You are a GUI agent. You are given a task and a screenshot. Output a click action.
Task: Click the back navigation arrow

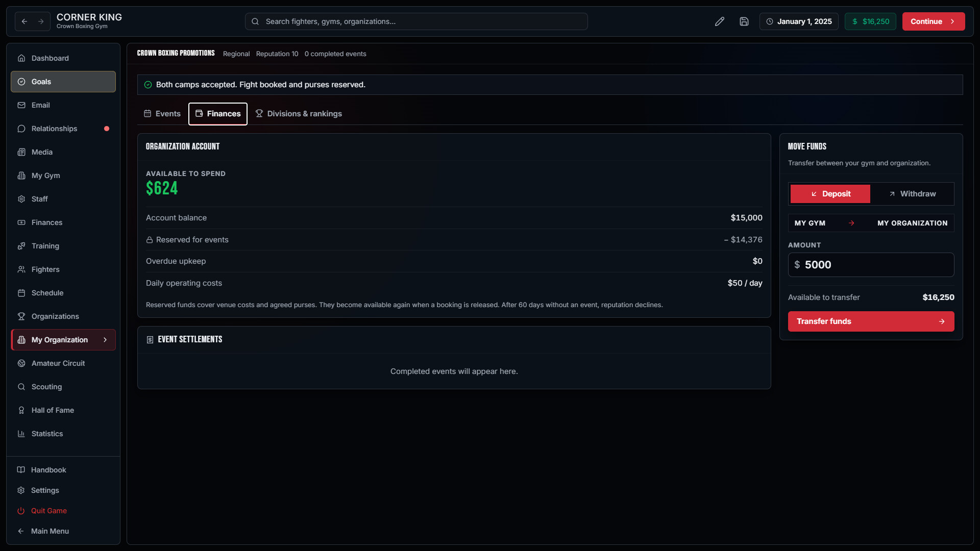24,21
